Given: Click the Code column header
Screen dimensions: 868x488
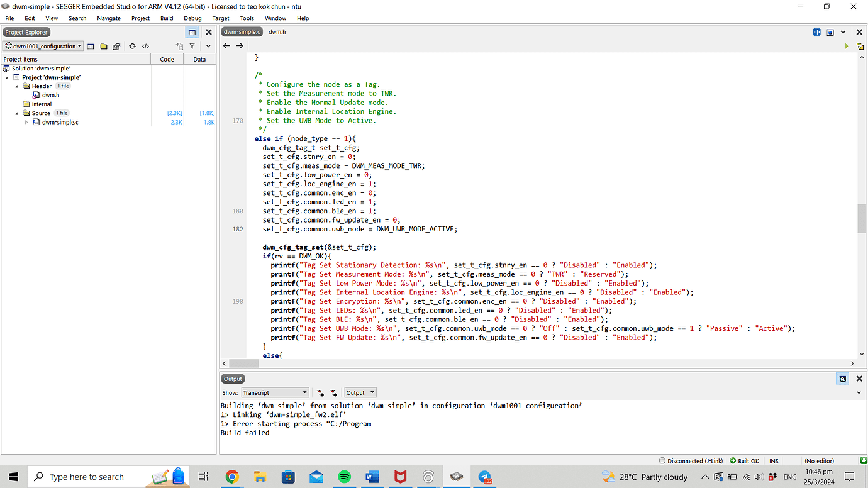Looking at the screenshot, I should (x=167, y=59).
